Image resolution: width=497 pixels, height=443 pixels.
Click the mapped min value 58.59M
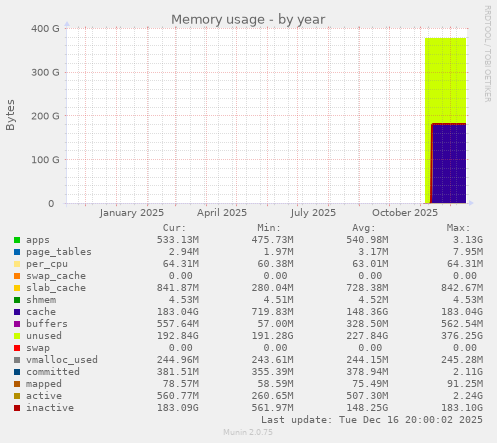click(275, 384)
